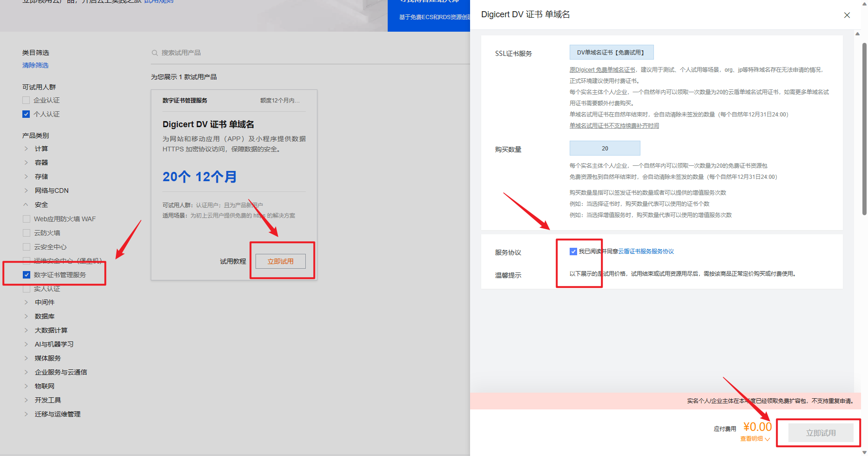Open 云盾证书服务服务协议 link

[x=646, y=252]
